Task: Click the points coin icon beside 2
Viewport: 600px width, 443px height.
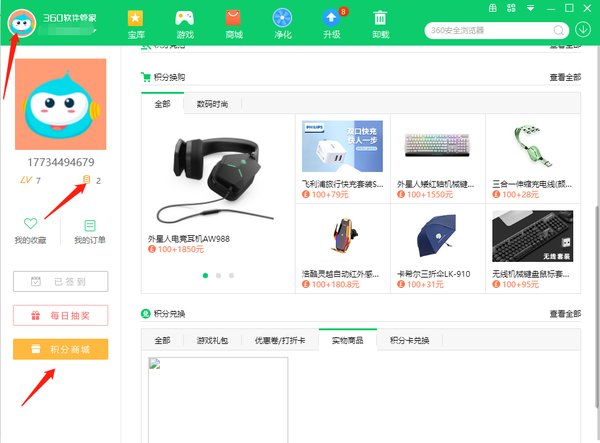Action: [x=87, y=179]
